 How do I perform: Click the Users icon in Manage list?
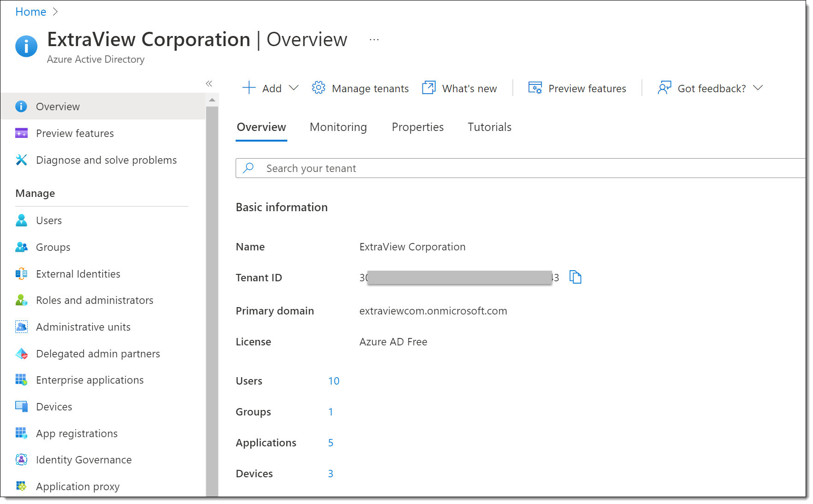pos(21,220)
